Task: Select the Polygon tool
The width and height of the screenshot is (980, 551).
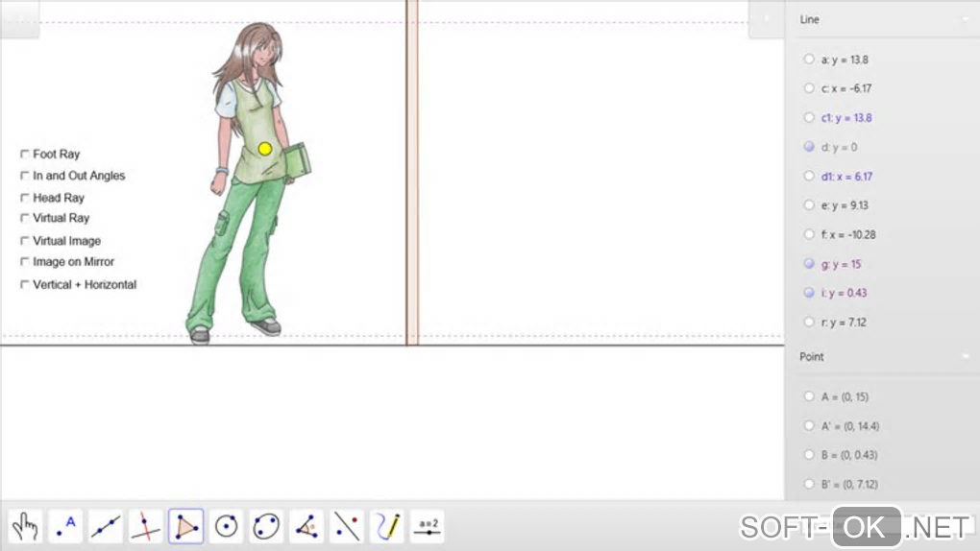Action: coord(185,526)
